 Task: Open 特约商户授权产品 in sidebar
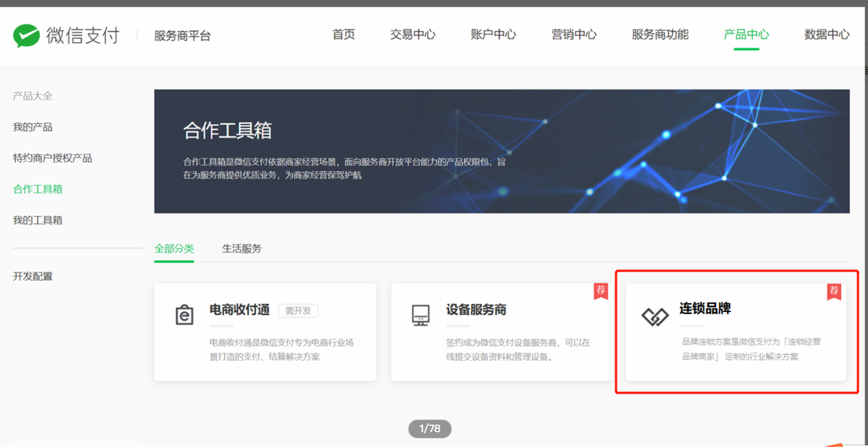tap(53, 158)
